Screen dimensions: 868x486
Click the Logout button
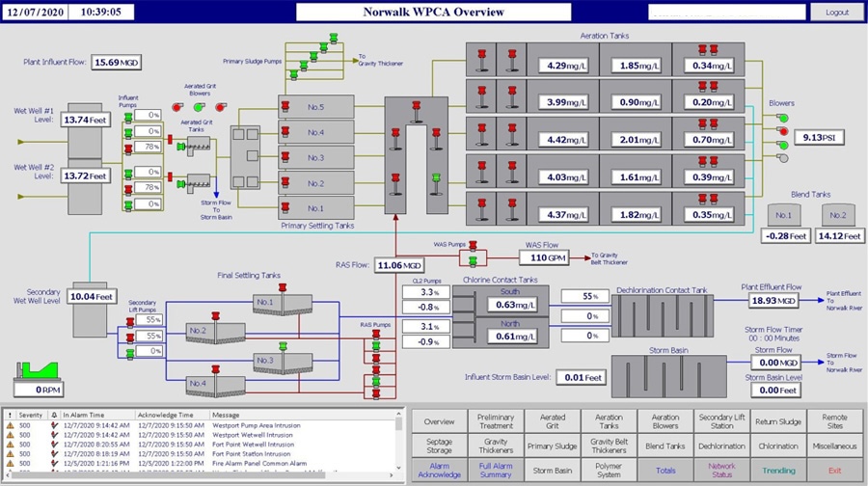[837, 13]
